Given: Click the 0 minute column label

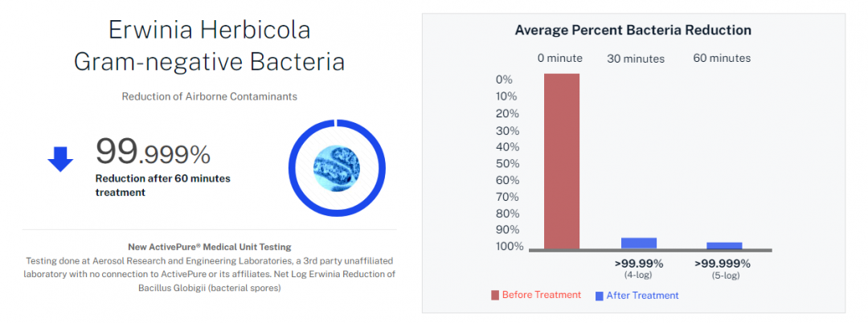Looking at the screenshot, I should (559, 58).
